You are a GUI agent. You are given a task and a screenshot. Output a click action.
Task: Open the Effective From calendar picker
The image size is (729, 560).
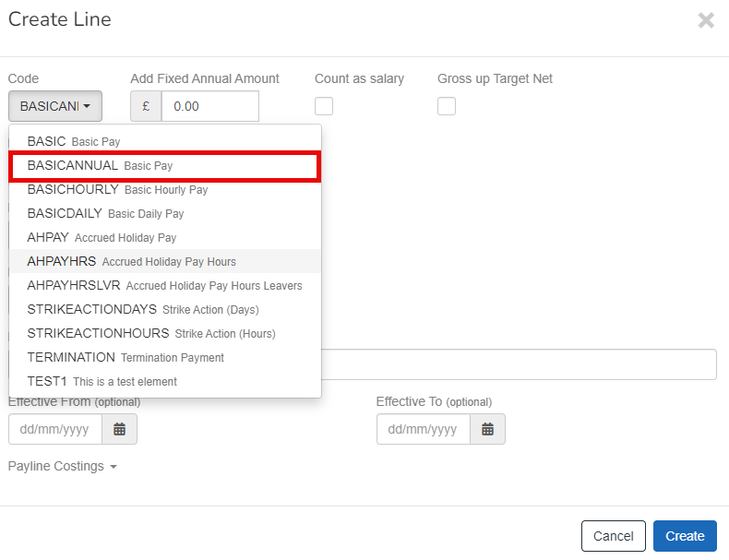click(119, 429)
